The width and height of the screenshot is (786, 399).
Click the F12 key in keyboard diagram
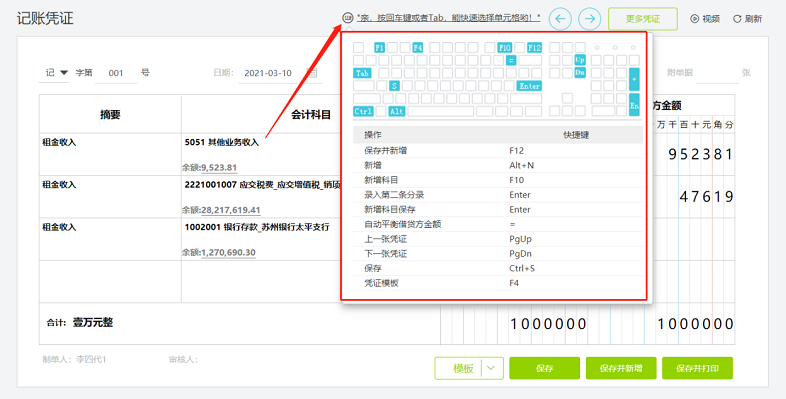[534, 48]
